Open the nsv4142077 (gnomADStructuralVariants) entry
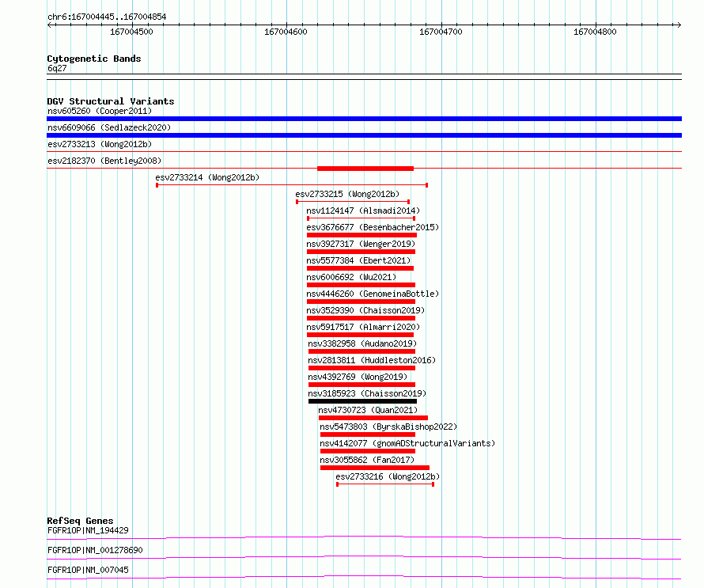704x588 pixels. point(407,443)
